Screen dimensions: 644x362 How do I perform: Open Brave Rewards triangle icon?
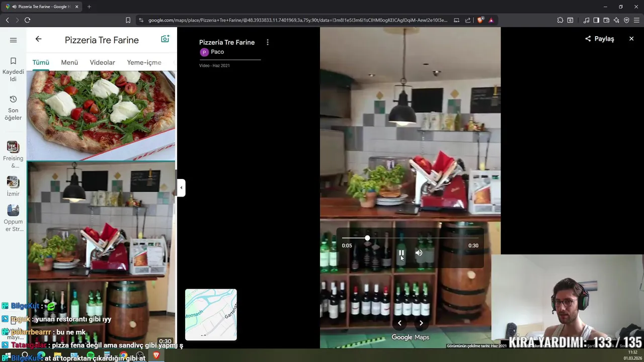491,20
